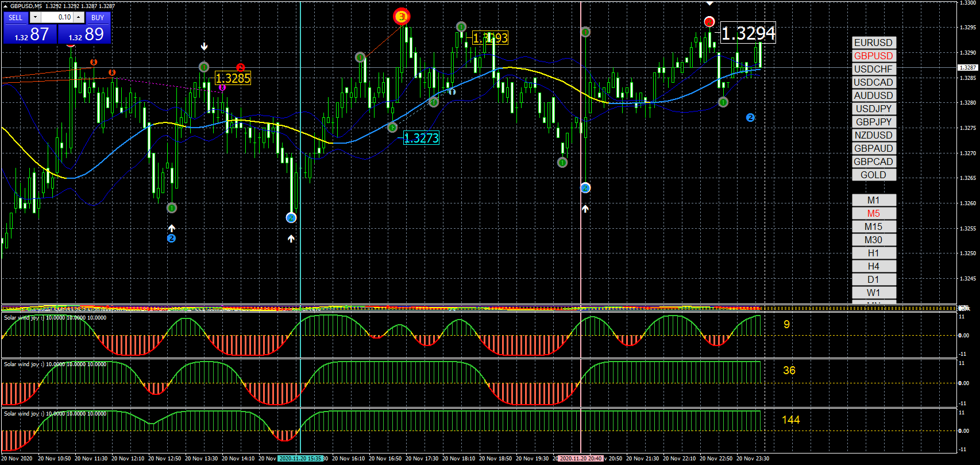Select the large red-yellow circle marker 3 at chart peak
This screenshot has width=980, height=465.
coord(402,17)
